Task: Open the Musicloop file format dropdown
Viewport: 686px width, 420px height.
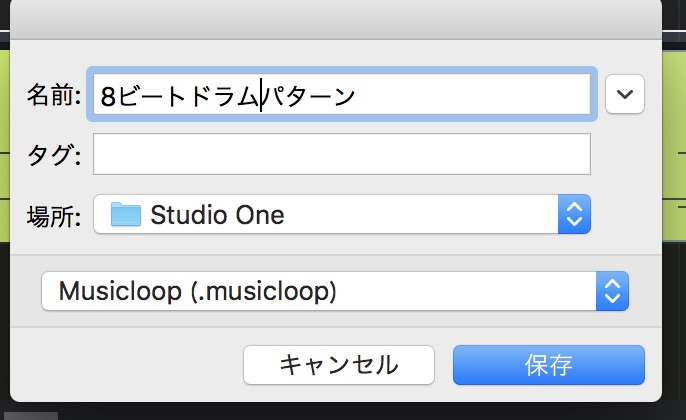Action: tap(334, 291)
